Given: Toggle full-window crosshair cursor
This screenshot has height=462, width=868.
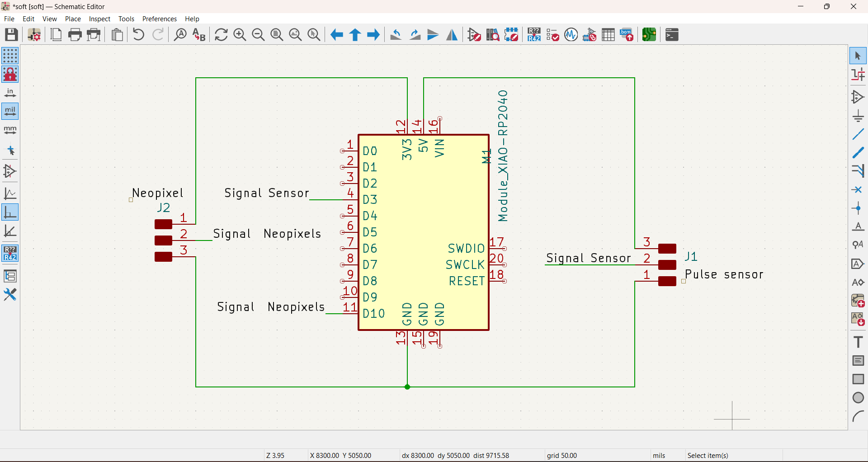Looking at the screenshot, I should [x=10, y=151].
